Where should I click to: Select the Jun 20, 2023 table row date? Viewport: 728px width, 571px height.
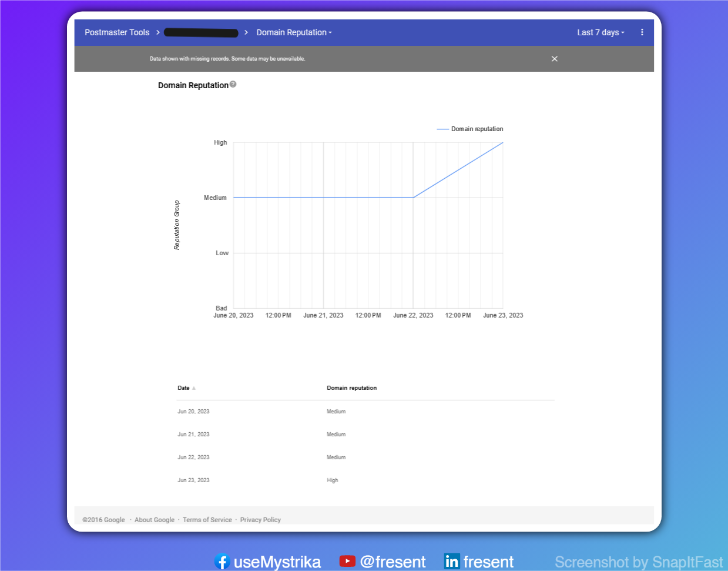pos(193,412)
